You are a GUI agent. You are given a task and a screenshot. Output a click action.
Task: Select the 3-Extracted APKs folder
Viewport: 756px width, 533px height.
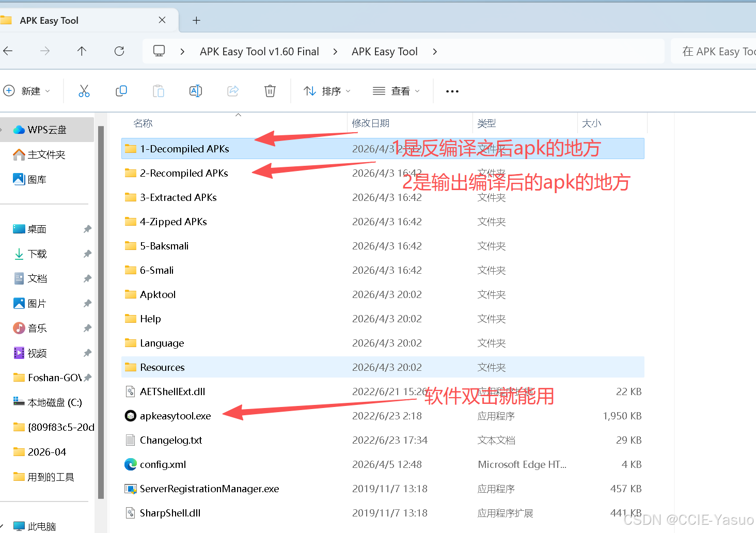pyautogui.click(x=383, y=197)
